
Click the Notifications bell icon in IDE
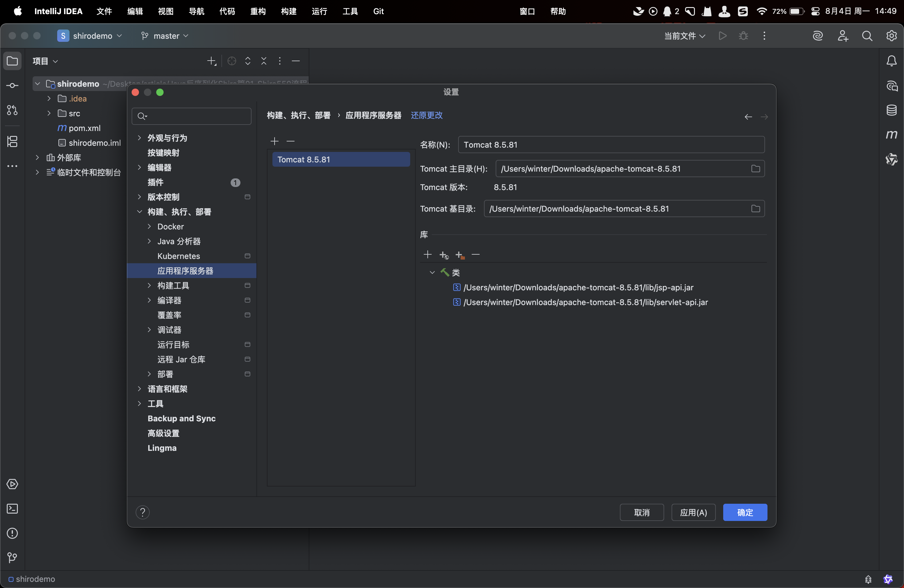[891, 61]
